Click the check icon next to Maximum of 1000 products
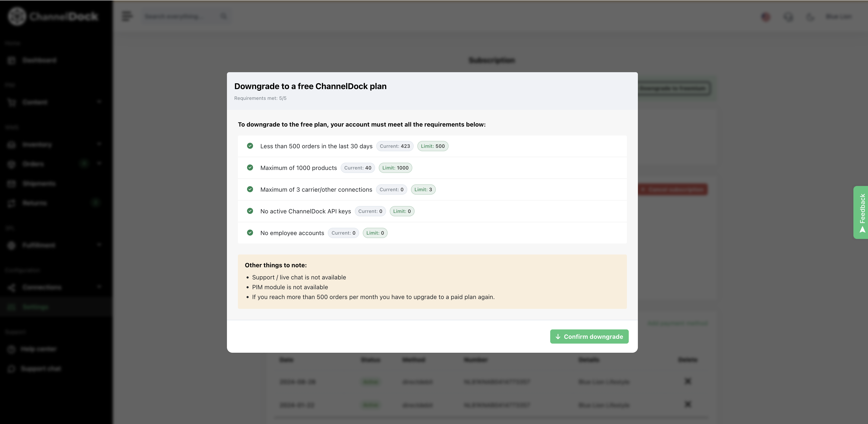This screenshot has width=868, height=424. [x=250, y=167]
